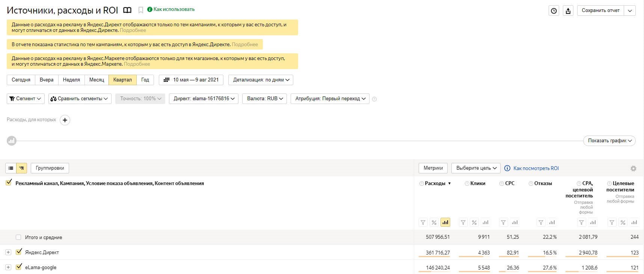Open Сравнить сегменты dropdown
The image size is (644, 274).
[x=80, y=99]
